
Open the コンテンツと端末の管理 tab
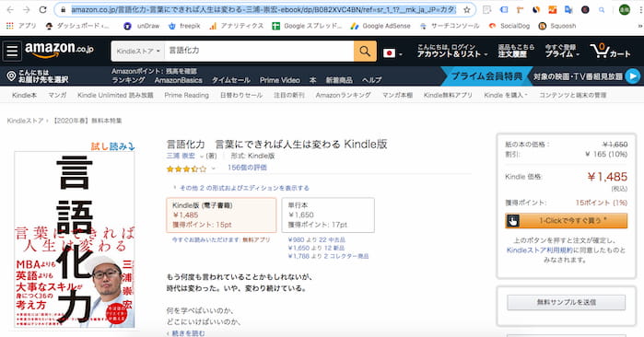(x=572, y=95)
